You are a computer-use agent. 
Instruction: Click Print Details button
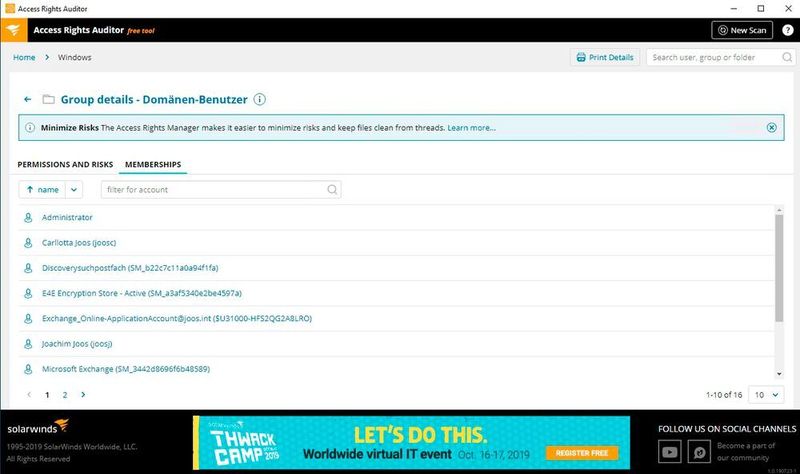click(x=605, y=57)
